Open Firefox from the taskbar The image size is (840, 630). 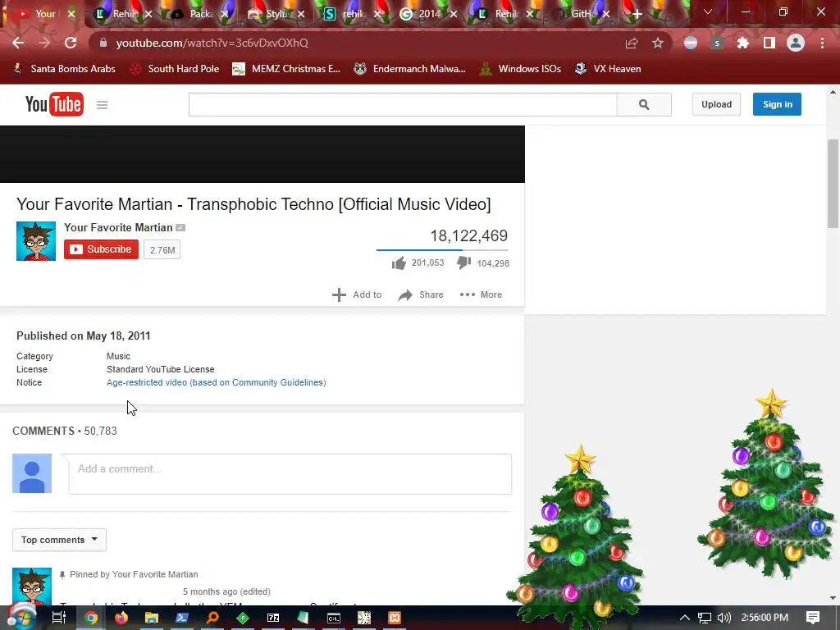[121, 618]
